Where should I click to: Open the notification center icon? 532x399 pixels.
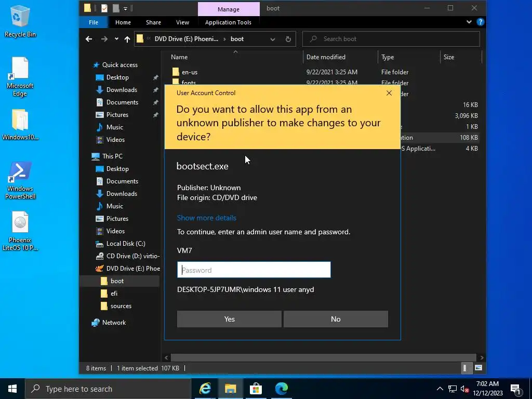pyautogui.click(x=515, y=389)
